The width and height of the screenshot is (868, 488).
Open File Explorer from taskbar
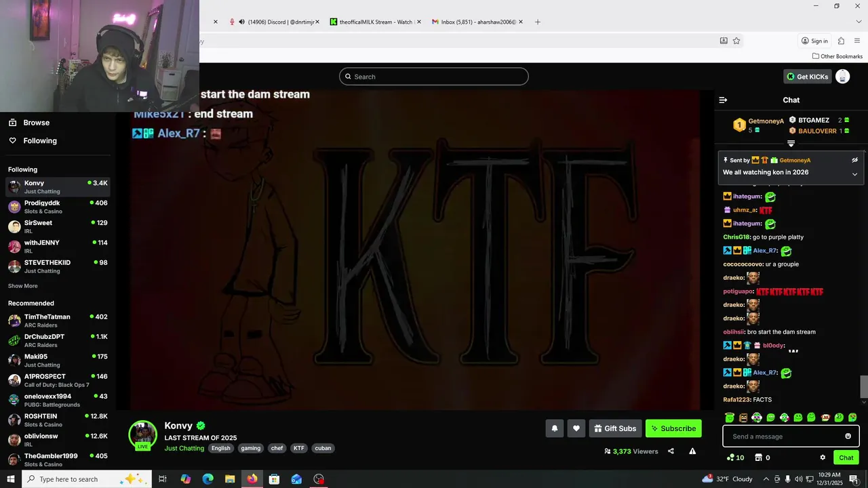[x=229, y=479]
